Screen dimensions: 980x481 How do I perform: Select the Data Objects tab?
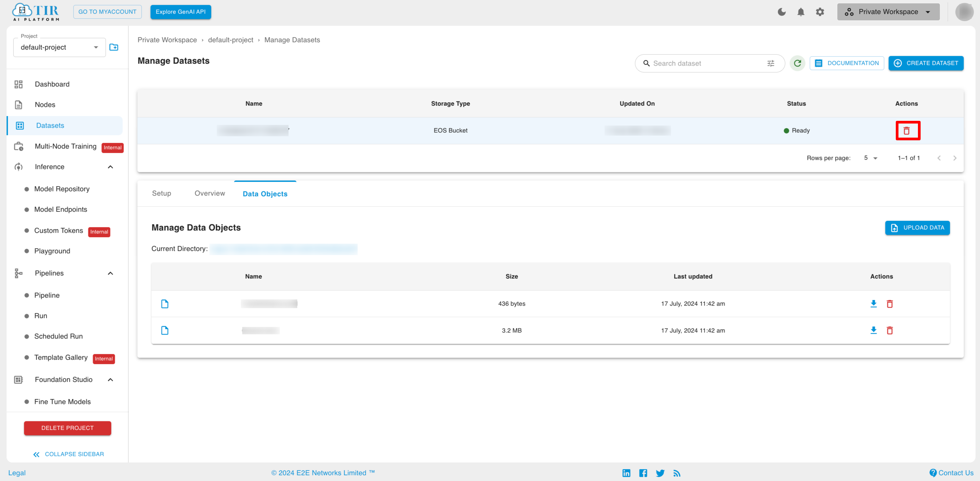coord(265,194)
